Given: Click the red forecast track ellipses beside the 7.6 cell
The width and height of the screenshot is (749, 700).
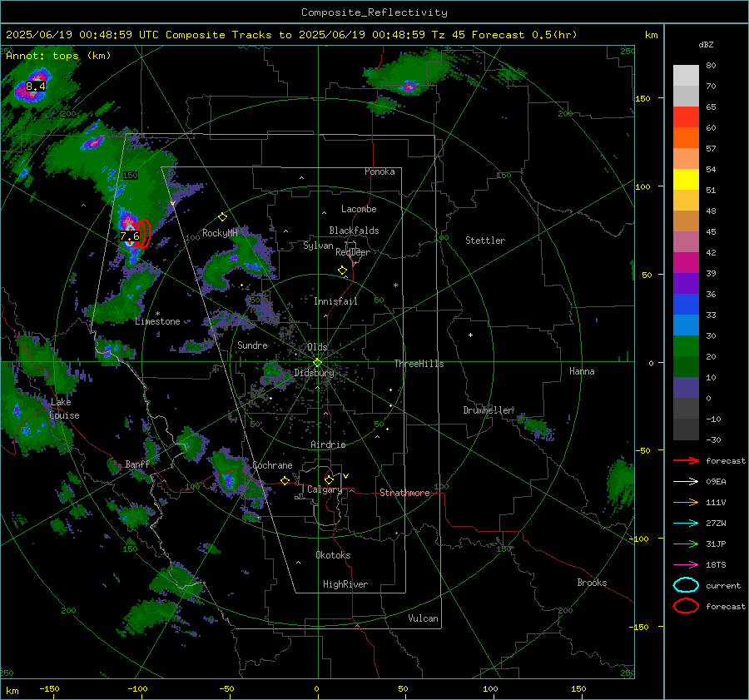Looking at the screenshot, I should click(144, 233).
